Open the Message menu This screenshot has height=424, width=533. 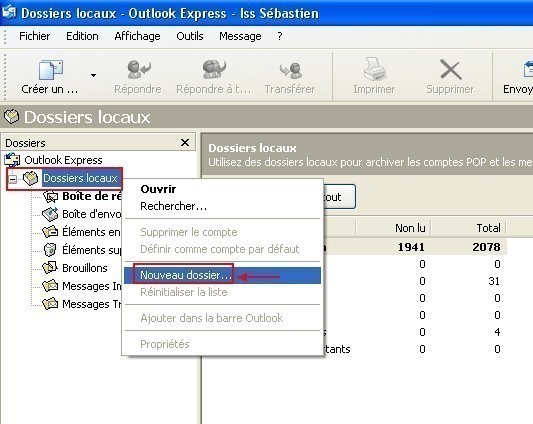point(240,36)
